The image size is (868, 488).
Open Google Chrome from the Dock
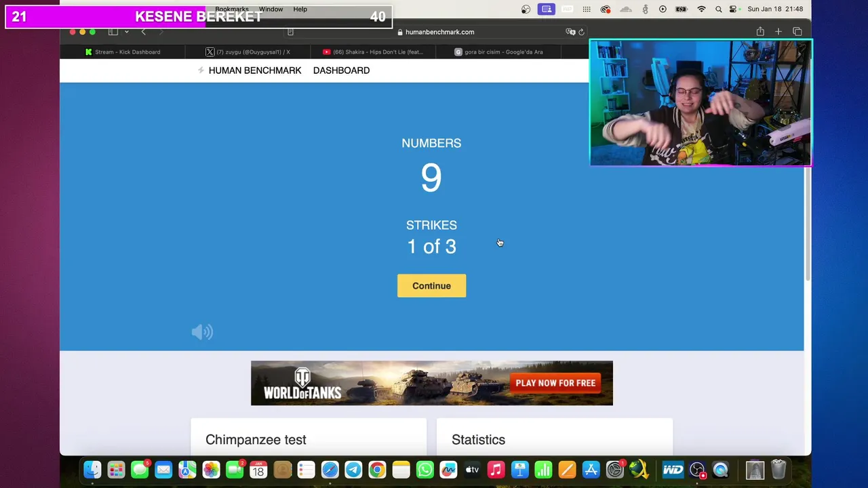pyautogui.click(x=377, y=469)
